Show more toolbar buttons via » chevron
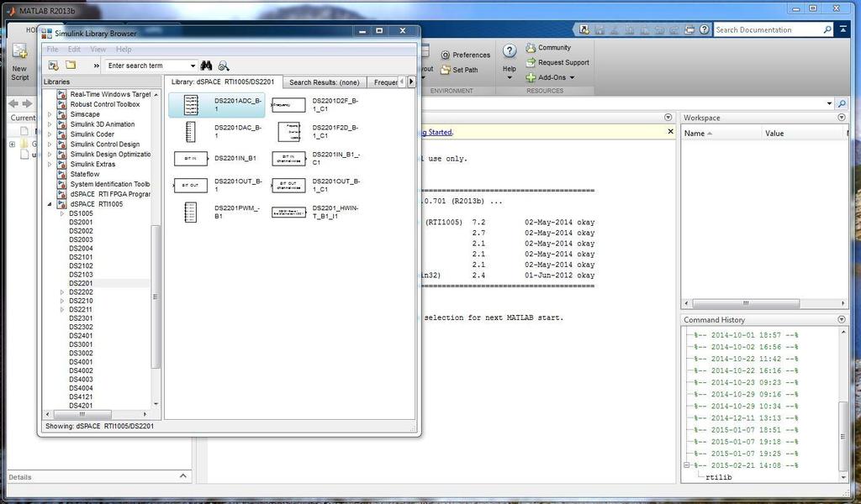 click(97, 66)
